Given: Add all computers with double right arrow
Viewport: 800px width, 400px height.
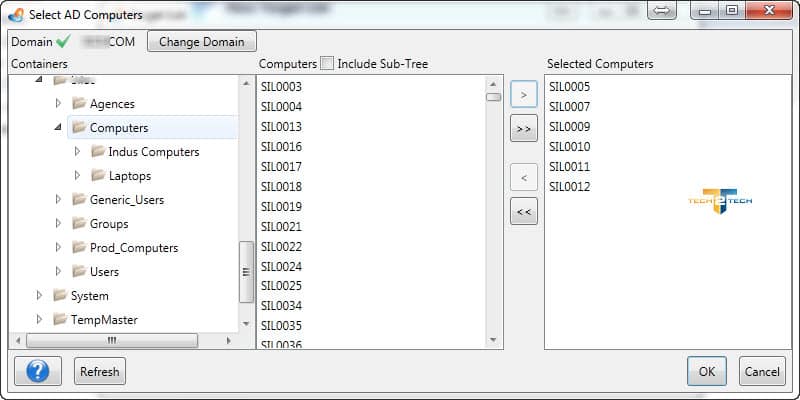Looking at the screenshot, I should [523, 129].
